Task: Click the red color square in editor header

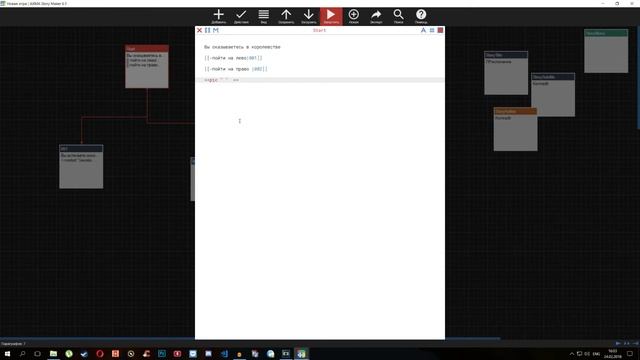Action: click(440, 30)
